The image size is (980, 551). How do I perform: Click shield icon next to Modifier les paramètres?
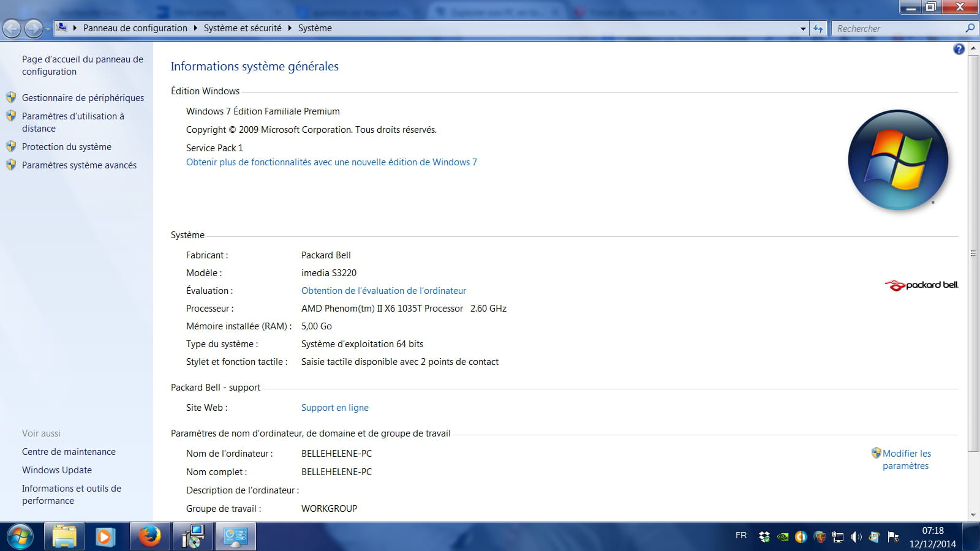pos(876,453)
